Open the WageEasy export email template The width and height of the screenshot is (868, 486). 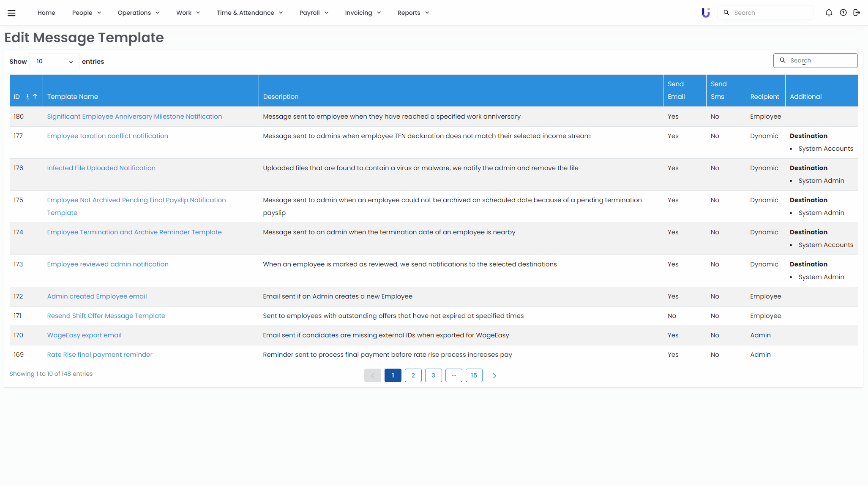[x=84, y=335]
